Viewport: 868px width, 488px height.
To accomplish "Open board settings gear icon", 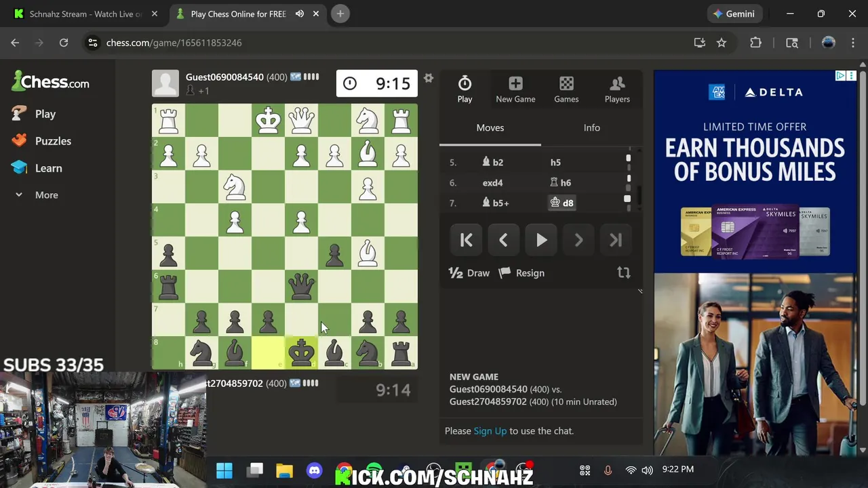I will [x=429, y=79].
